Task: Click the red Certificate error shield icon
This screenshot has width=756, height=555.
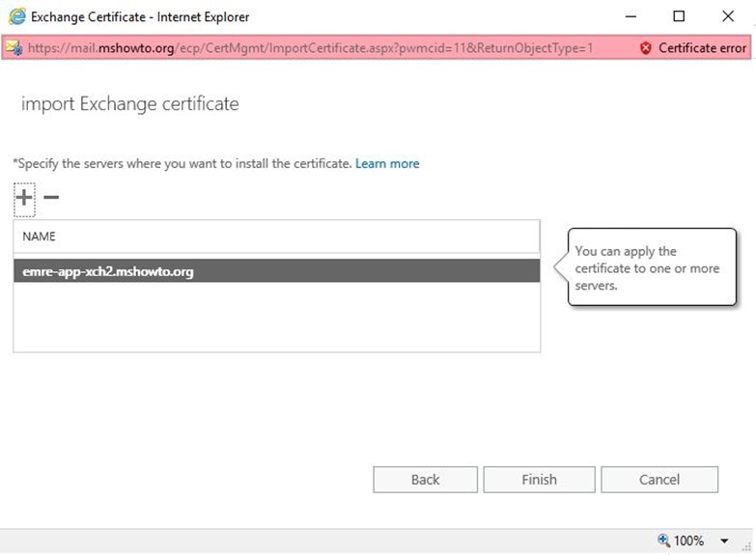Action: click(x=646, y=47)
